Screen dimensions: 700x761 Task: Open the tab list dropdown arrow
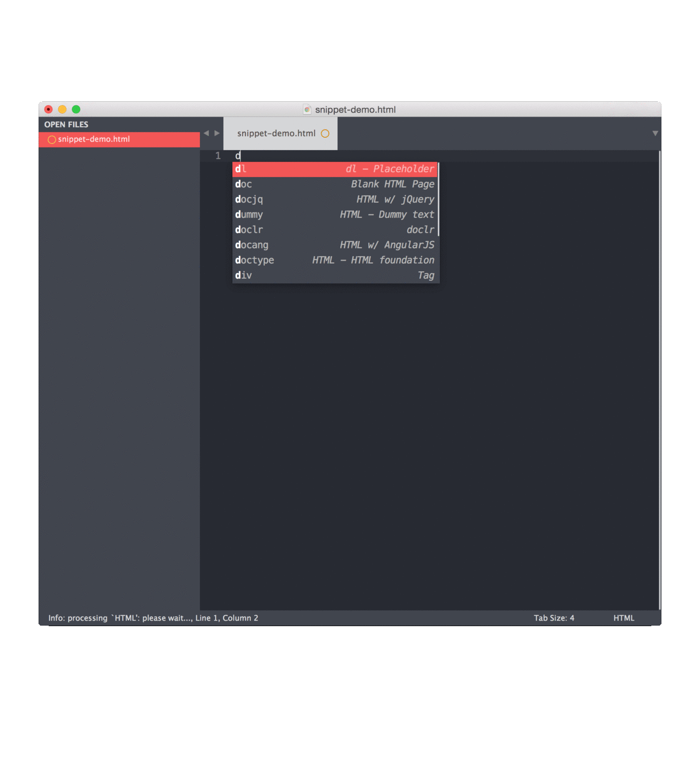click(x=655, y=133)
